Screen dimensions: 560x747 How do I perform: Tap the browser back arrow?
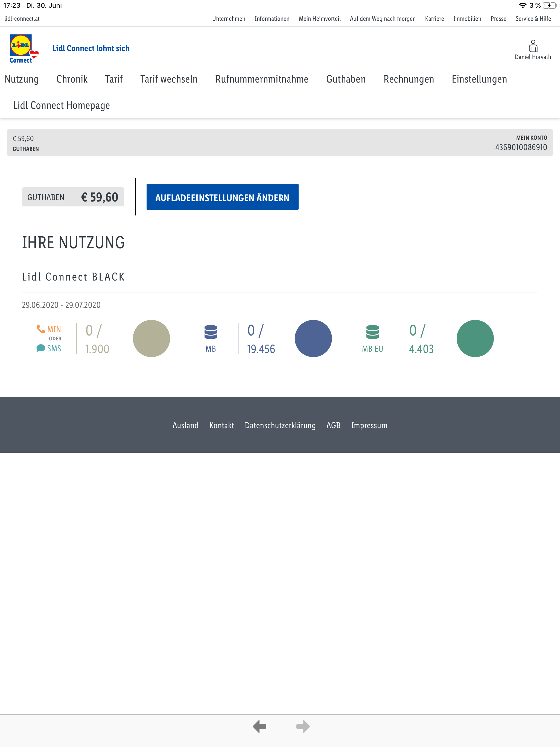pyautogui.click(x=259, y=726)
